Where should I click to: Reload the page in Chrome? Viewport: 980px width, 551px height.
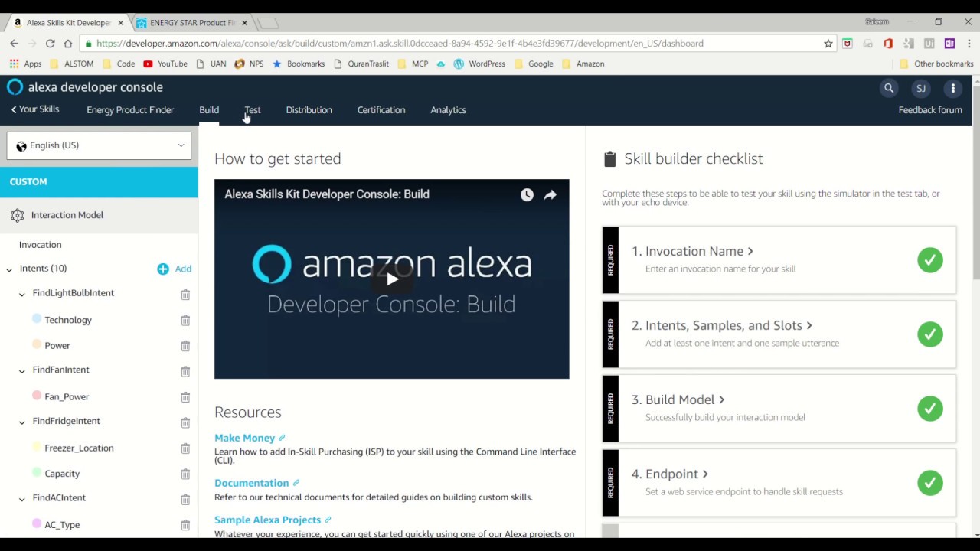[50, 44]
